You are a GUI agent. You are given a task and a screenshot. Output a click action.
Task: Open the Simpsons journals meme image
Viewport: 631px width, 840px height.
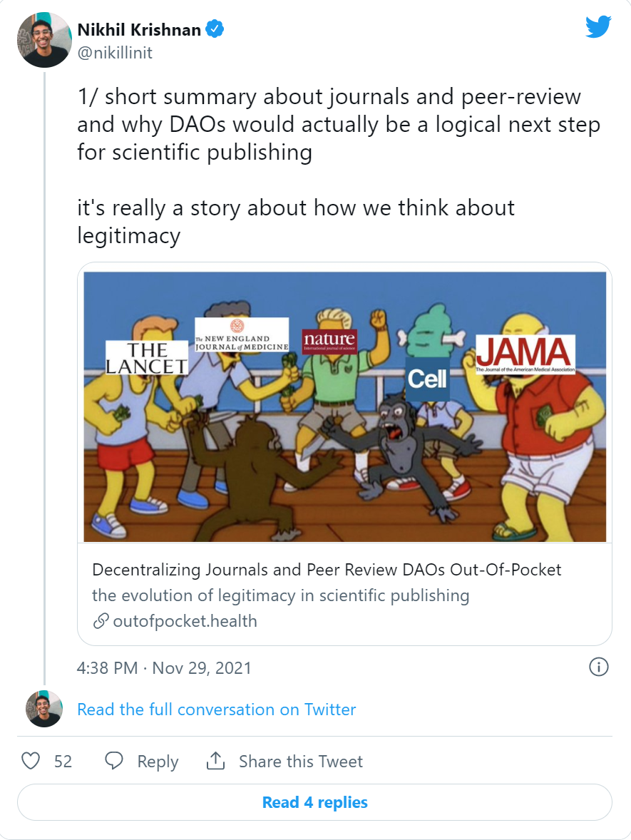click(345, 406)
